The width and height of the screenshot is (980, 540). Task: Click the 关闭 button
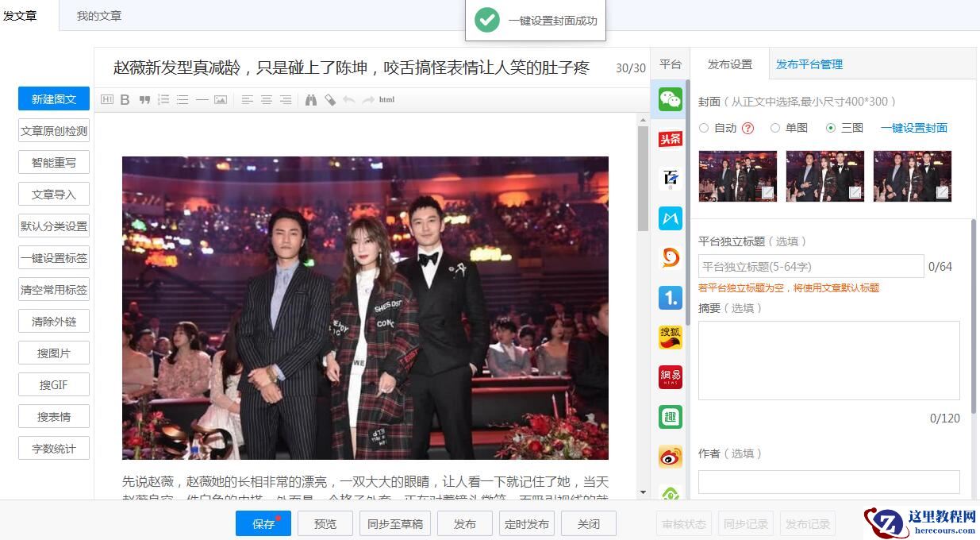click(x=589, y=523)
